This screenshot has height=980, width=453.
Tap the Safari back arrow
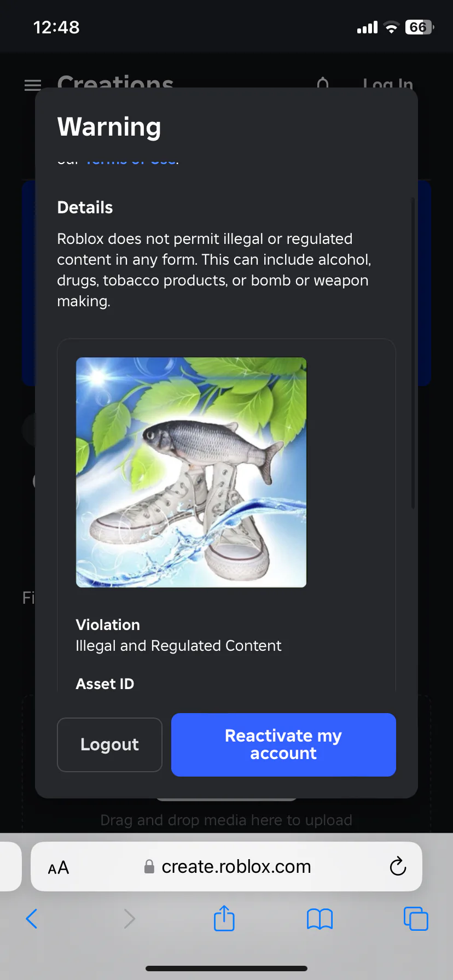32,919
